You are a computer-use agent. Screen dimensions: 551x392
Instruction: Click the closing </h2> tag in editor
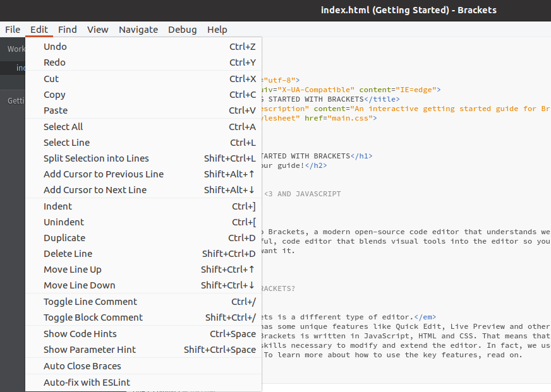coord(316,165)
